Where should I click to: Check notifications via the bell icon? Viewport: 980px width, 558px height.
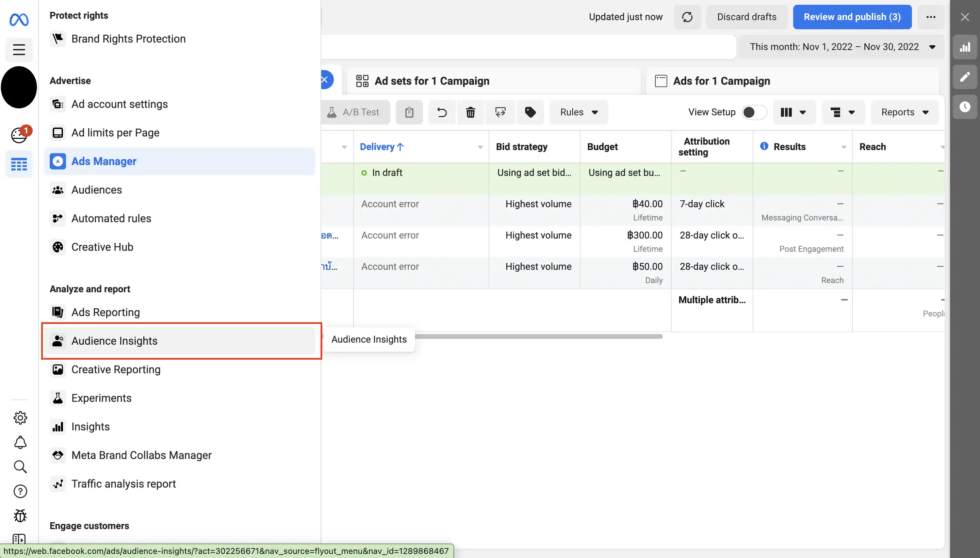click(20, 442)
